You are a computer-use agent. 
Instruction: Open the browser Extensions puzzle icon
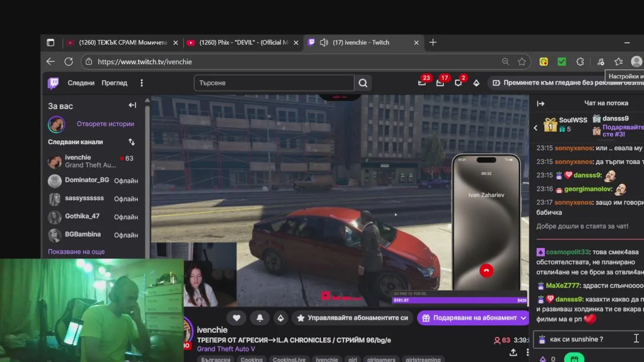point(580,61)
